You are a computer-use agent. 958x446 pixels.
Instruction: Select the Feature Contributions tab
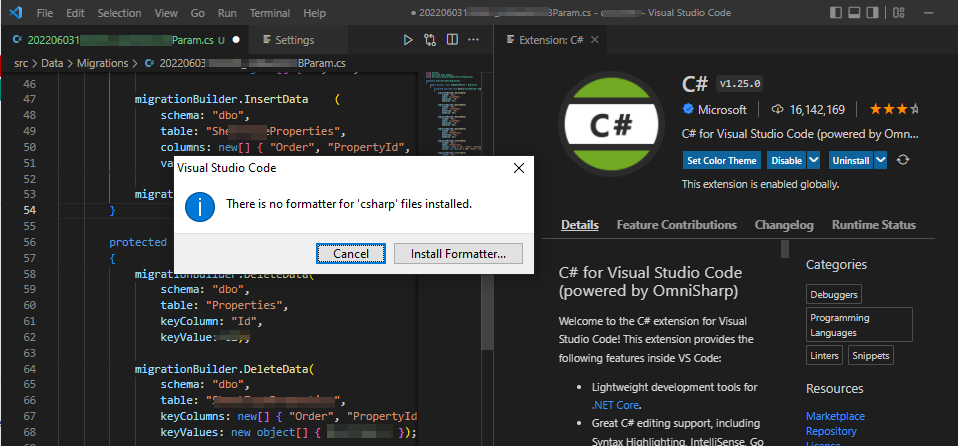pyautogui.click(x=676, y=225)
